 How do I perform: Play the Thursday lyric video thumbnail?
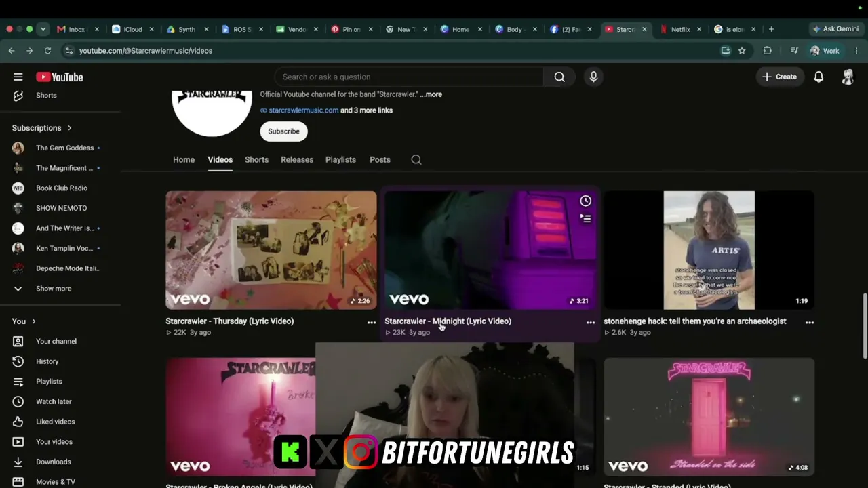pos(271,250)
